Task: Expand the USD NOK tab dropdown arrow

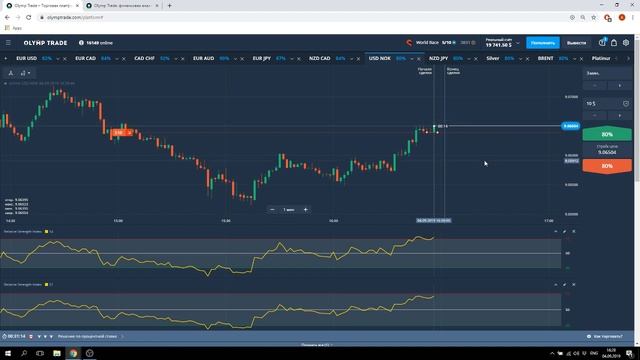Action: 411,59
